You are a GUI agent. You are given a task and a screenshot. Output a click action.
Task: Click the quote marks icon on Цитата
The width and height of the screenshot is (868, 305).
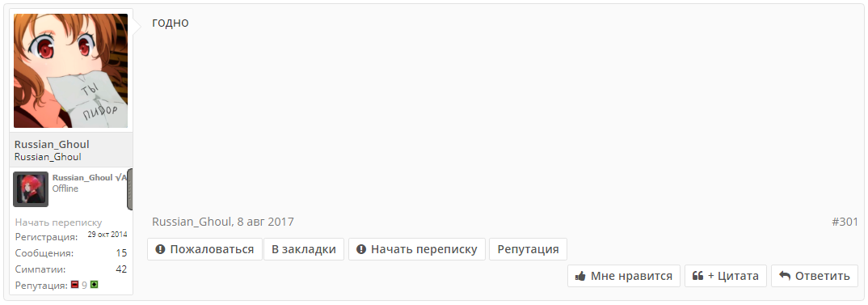pyautogui.click(x=697, y=276)
